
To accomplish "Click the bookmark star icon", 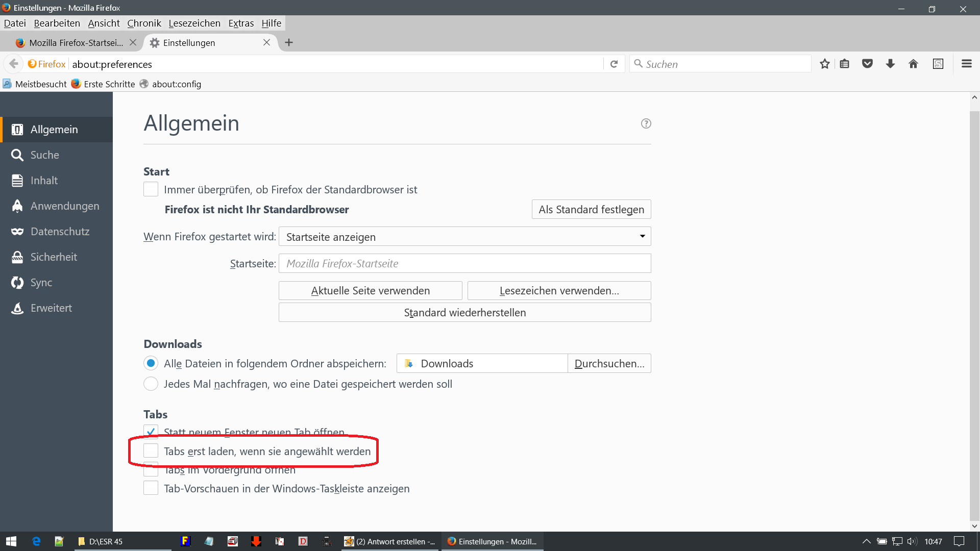I will pos(824,64).
